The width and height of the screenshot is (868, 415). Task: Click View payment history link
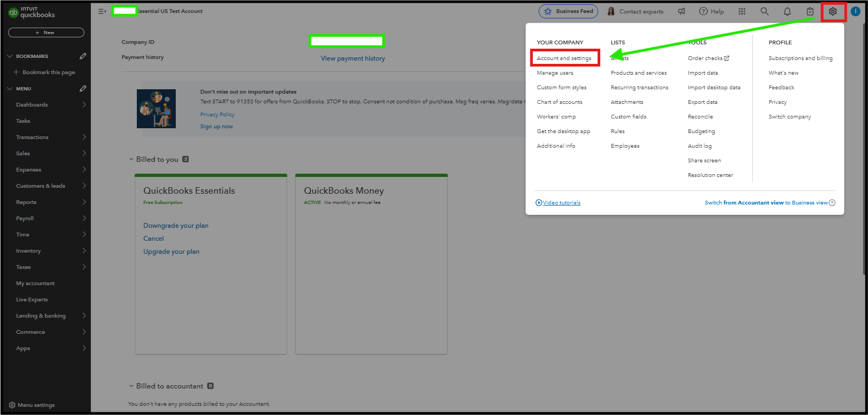(353, 58)
